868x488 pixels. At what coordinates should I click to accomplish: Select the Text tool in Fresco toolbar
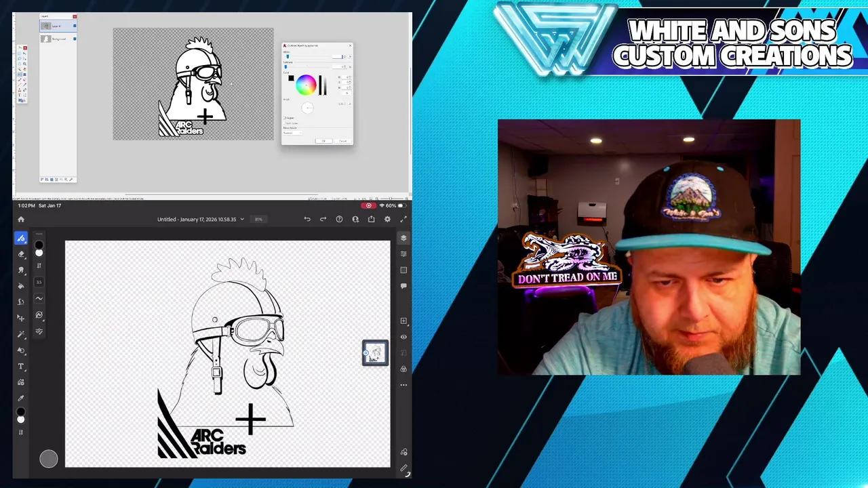(x=21, y=367)
